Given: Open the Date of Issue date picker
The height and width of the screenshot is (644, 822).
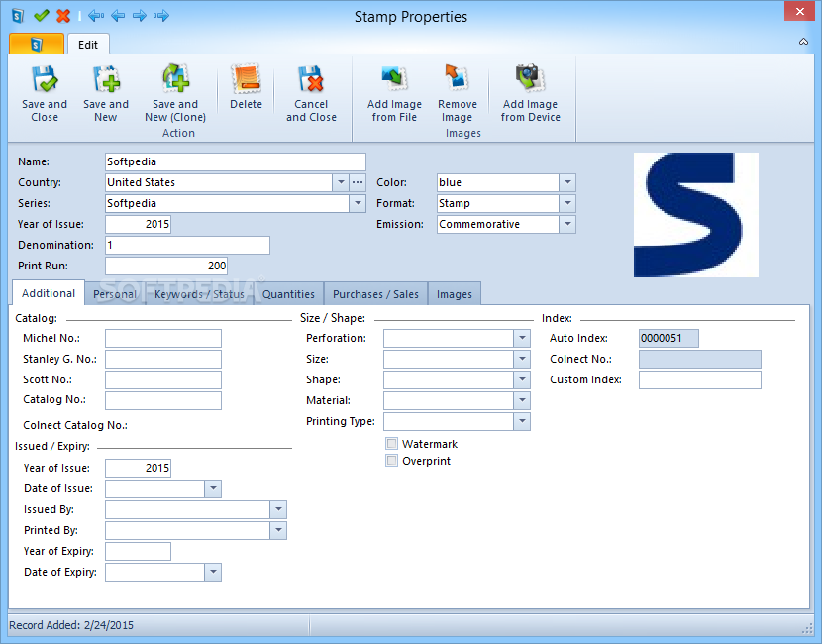Looking at the screenshot, I should tap(213, 488).
